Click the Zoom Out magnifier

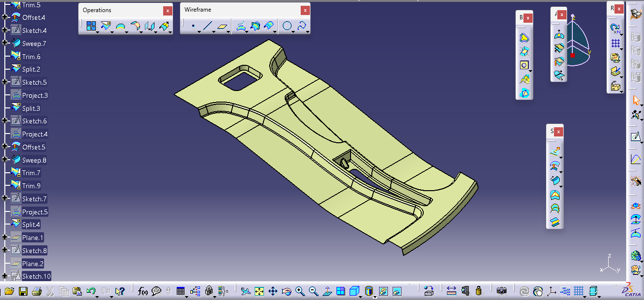[x=314, y=291]
